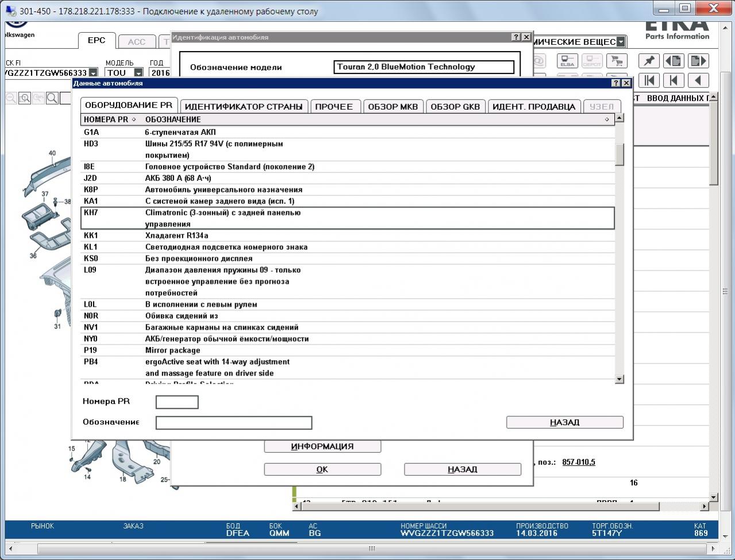Open the ИДЕНТИФИКАТОР СТРАНЫ tab
The width and height of the screenshot is (735, 560).
244,106
